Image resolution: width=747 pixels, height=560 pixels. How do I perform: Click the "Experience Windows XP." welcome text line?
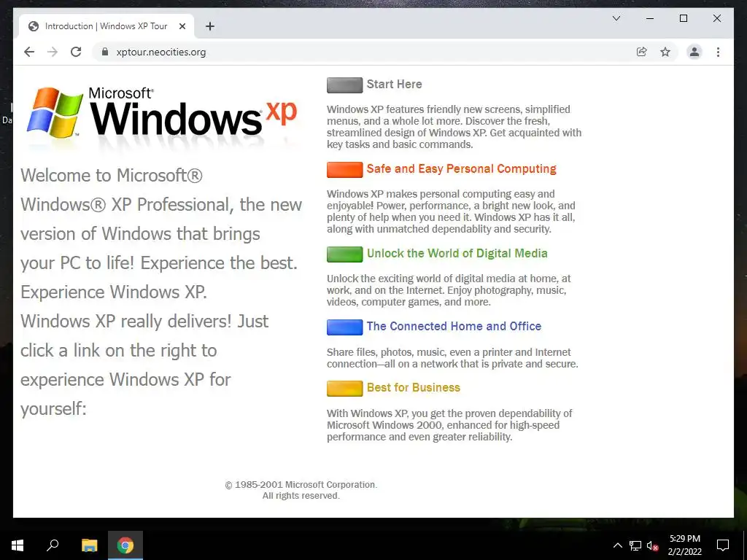[x=113, y=292]
